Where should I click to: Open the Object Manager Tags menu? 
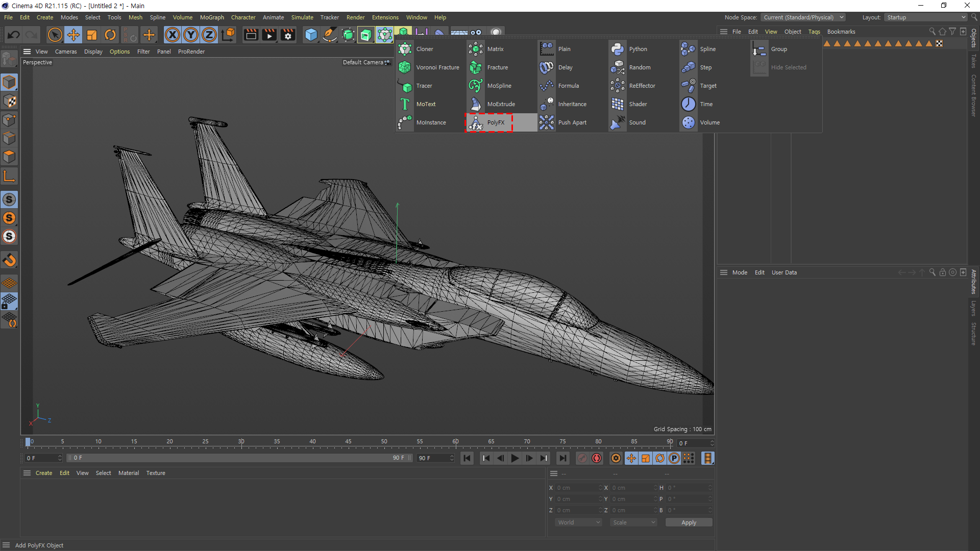pos(814,32)
